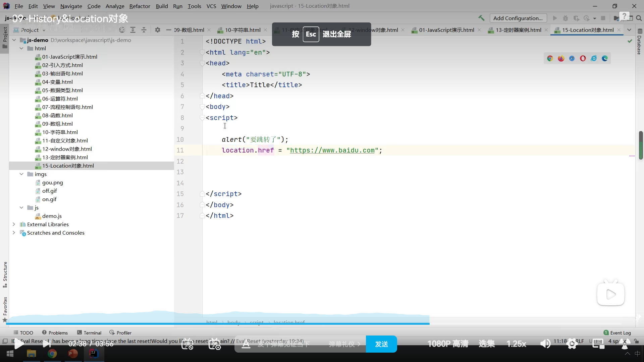The width and height of the screenshot is (644, 362).
Task: Collapse the imgs folder
Action: [x=21, y=174]
